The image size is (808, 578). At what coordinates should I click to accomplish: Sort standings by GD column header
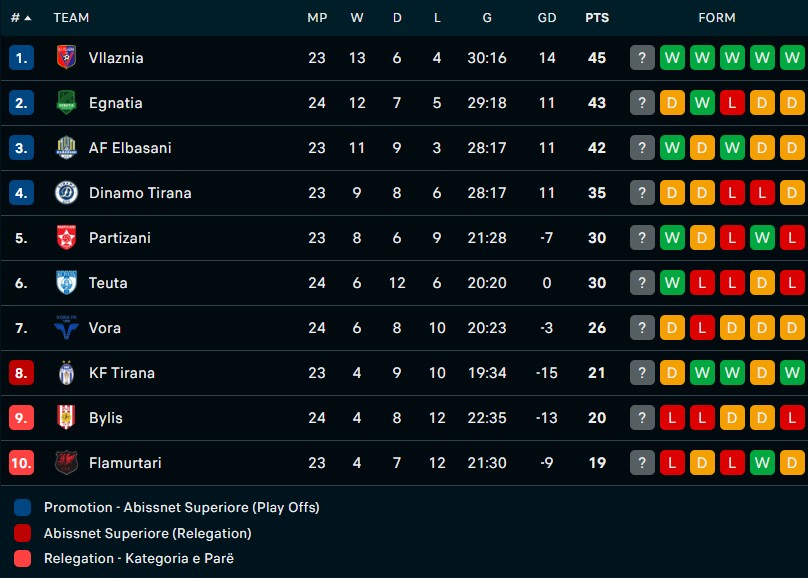(x=547, y=17)
